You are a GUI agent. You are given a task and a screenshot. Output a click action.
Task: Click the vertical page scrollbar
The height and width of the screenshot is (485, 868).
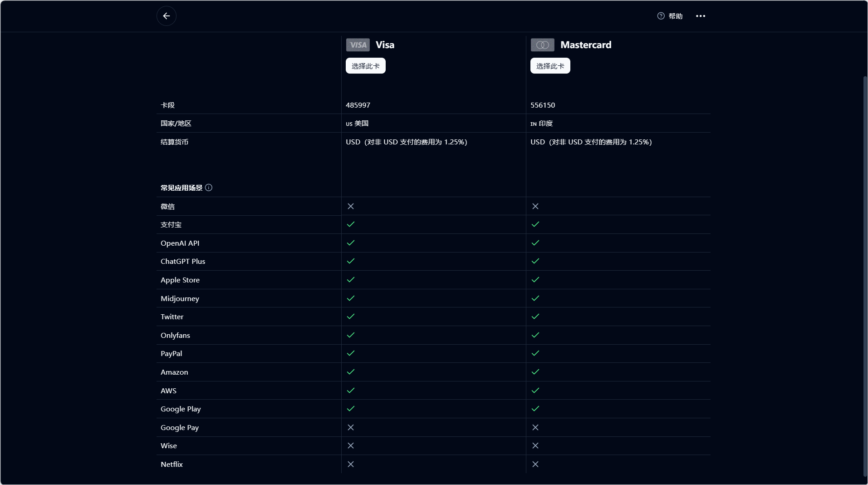[865, 276]
